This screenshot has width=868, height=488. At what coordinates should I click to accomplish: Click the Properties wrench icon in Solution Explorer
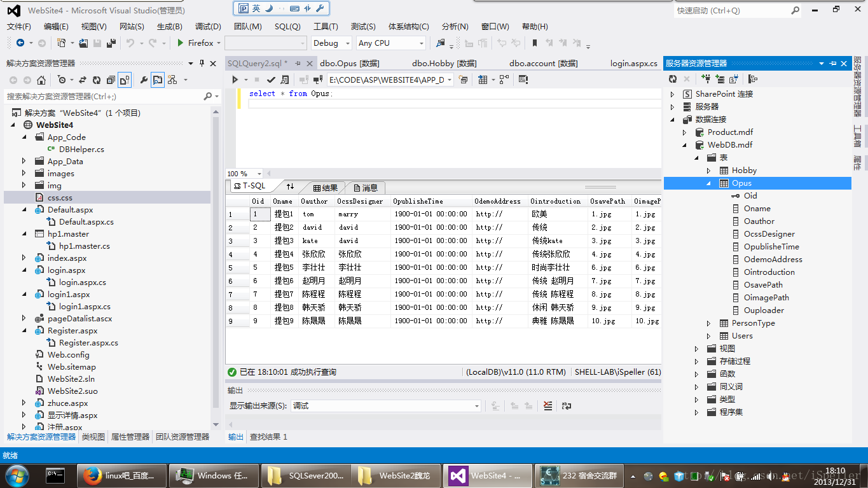click(x=143, y=80)
